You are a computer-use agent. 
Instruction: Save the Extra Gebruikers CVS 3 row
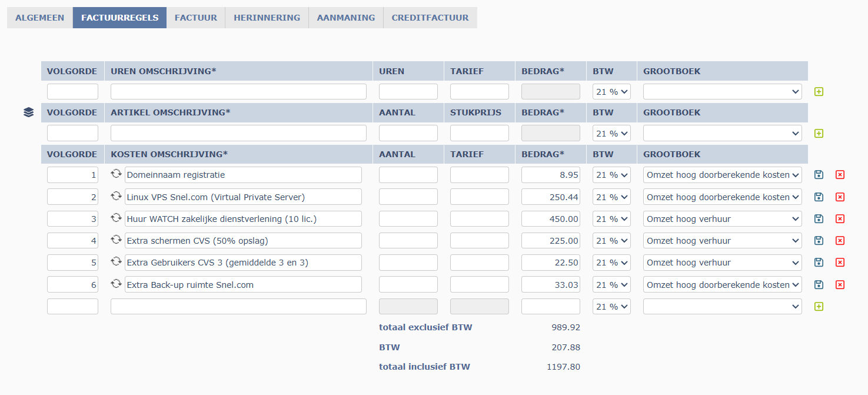tap(819, 263)
